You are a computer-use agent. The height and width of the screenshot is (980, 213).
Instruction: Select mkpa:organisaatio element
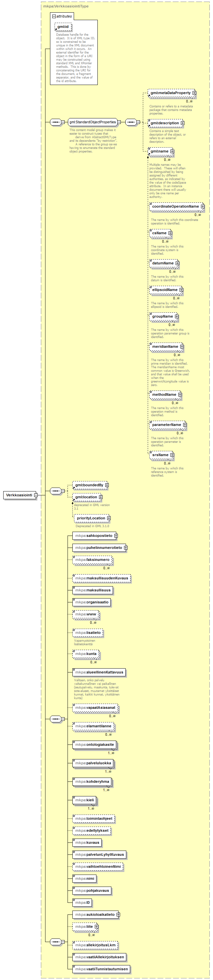point(92,602)
